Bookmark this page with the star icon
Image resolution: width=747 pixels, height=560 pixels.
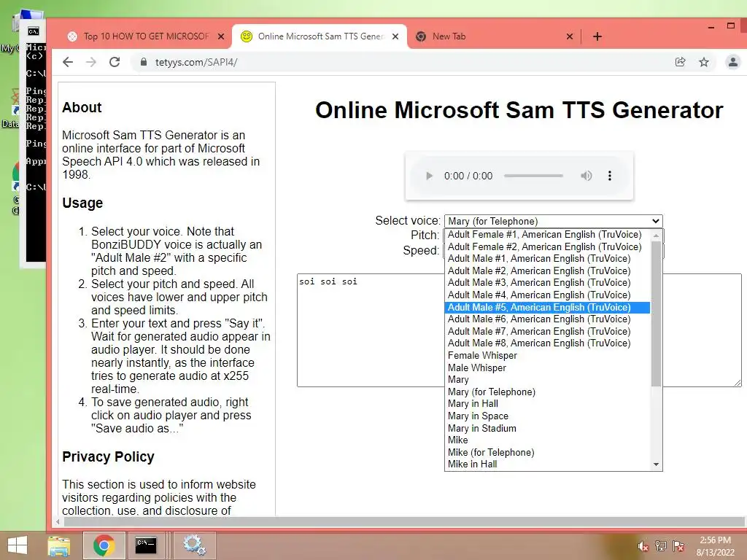[x=704, y=62]
